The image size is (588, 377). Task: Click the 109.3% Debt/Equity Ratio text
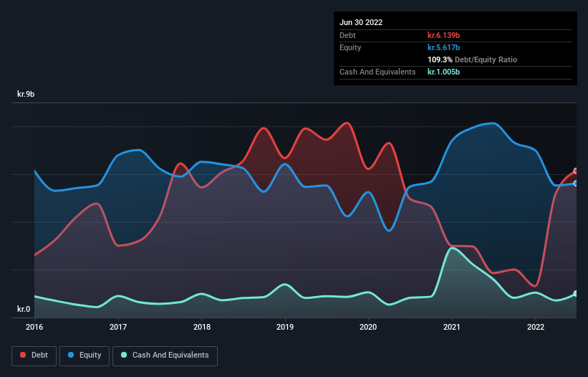pyautogui.click(x=472, y=59)
